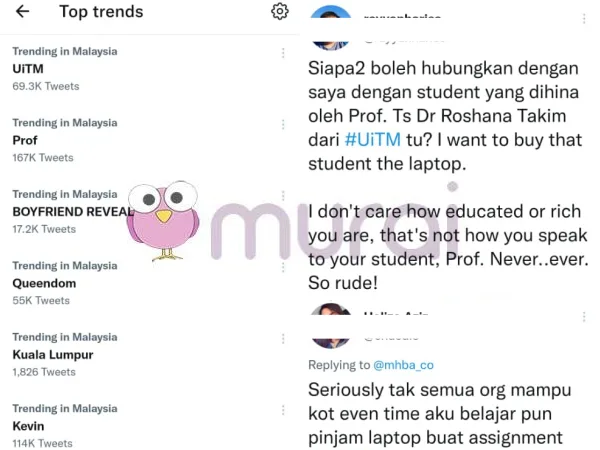Open the BOYFRIEND REVEAL trending topic

click(149, 212)
